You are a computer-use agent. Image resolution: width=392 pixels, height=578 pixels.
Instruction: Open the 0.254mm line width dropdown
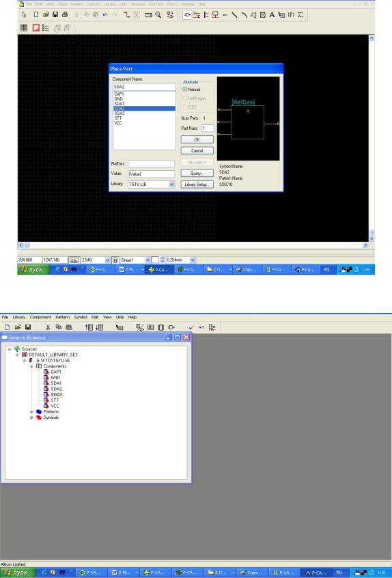tap(193, 260)
